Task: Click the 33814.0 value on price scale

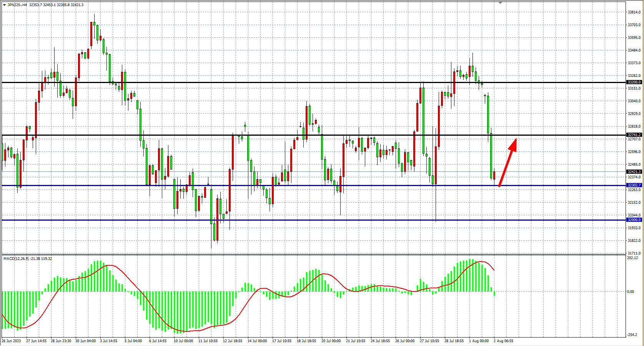Action: (x=634, y=12)
